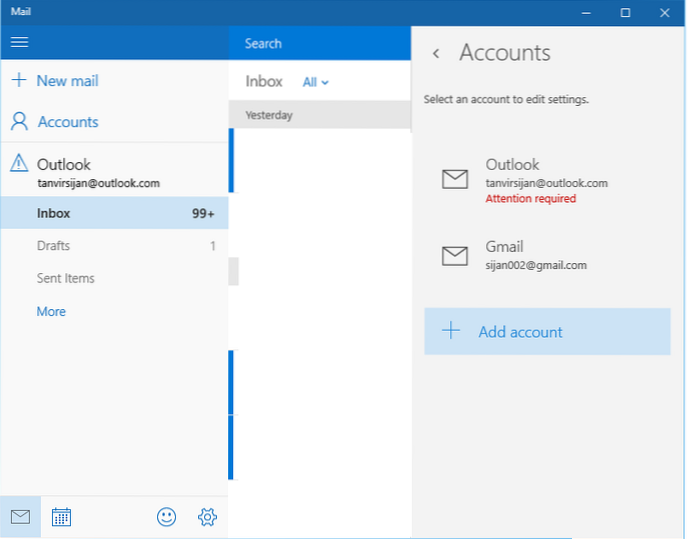Click the Add account button
Image resolution: width=698 pixels, height=539 pixels.
coord(547,332)
